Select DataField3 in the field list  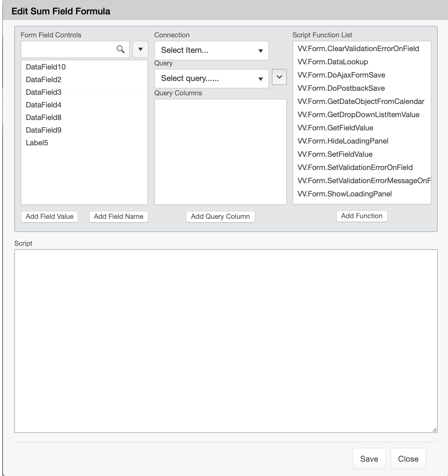pyautogui.click(x=84, y=92)
